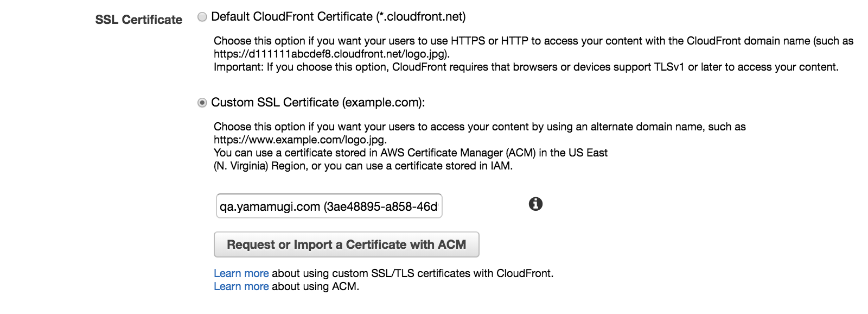Screen dimensions: 868x314
Task: Open the qa.yamamugi.com certificate combo box
Action: 329,206
